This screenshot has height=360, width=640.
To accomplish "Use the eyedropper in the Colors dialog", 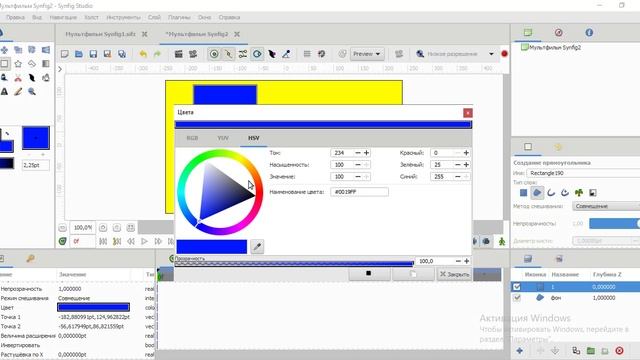I will point(257,247).
